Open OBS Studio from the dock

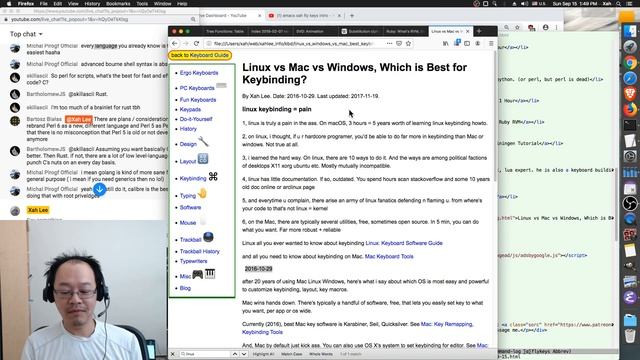pyautogui.click(x=630, y=203)
